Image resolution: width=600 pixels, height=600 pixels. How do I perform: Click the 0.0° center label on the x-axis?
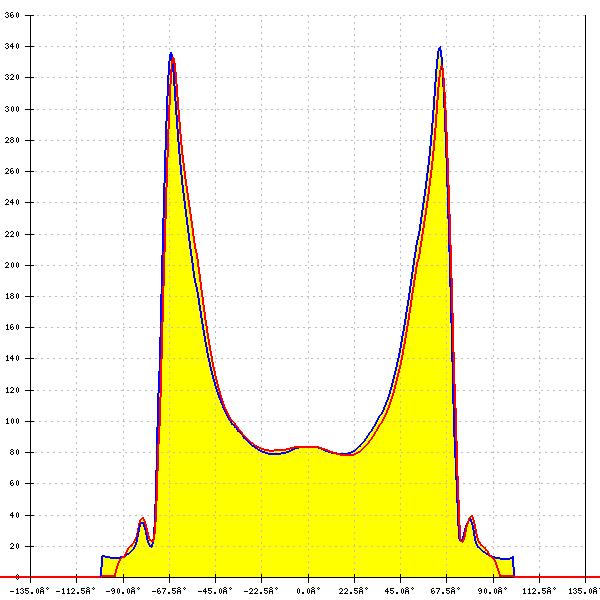(308, 591)
